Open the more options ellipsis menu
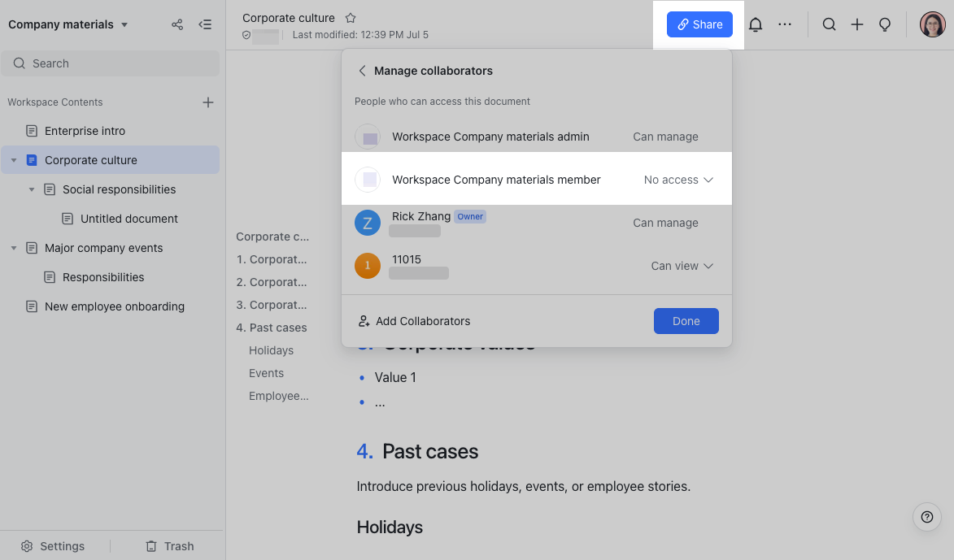The image size is (954, 560). tap(784, 24)
